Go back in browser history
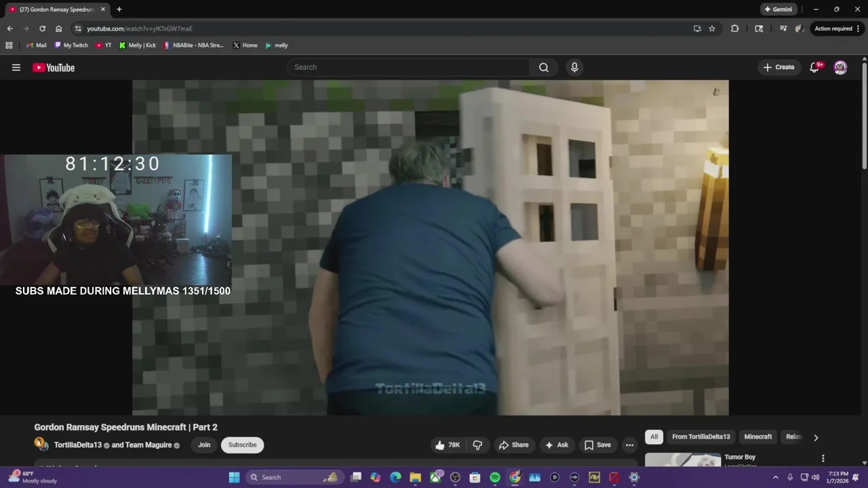The height and width of the screenshot is (488, 868). pos(9,28)
